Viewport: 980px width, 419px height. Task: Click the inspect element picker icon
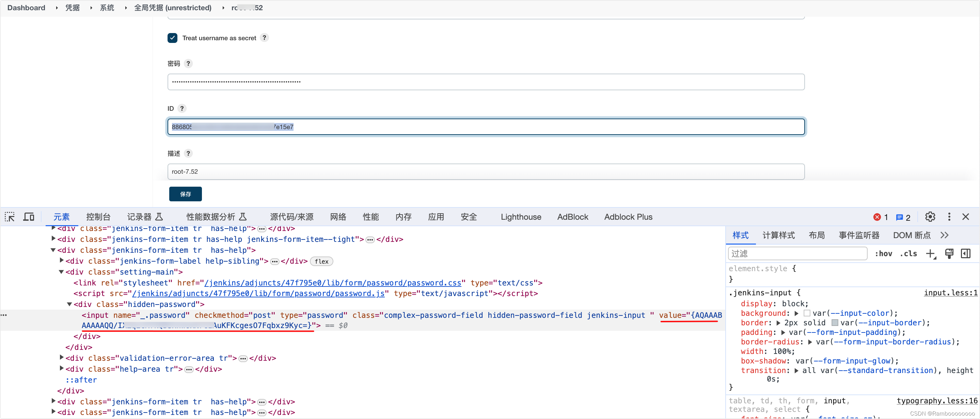pos(10,217)
